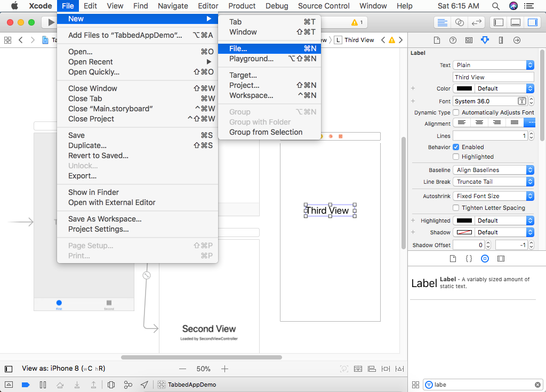Open the Quick Help inspector
Screen dimensions: 546x392
click(453, 40)
